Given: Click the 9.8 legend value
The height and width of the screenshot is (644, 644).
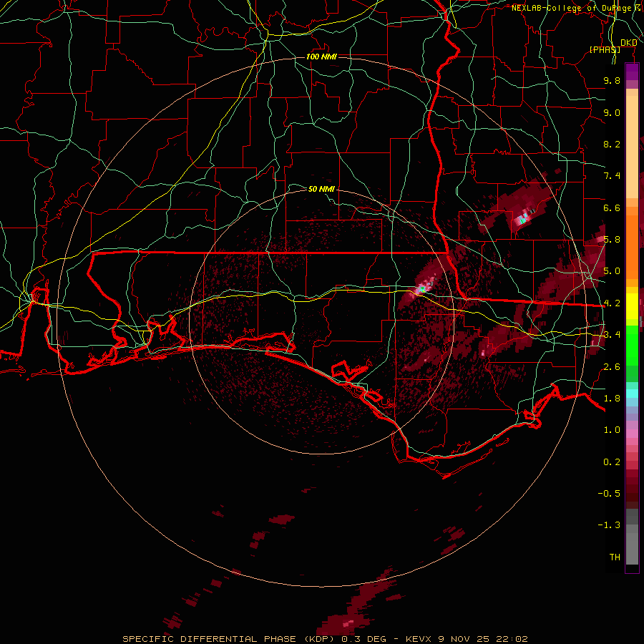Looking at the screenshot, I should click(x=612, y=80).
